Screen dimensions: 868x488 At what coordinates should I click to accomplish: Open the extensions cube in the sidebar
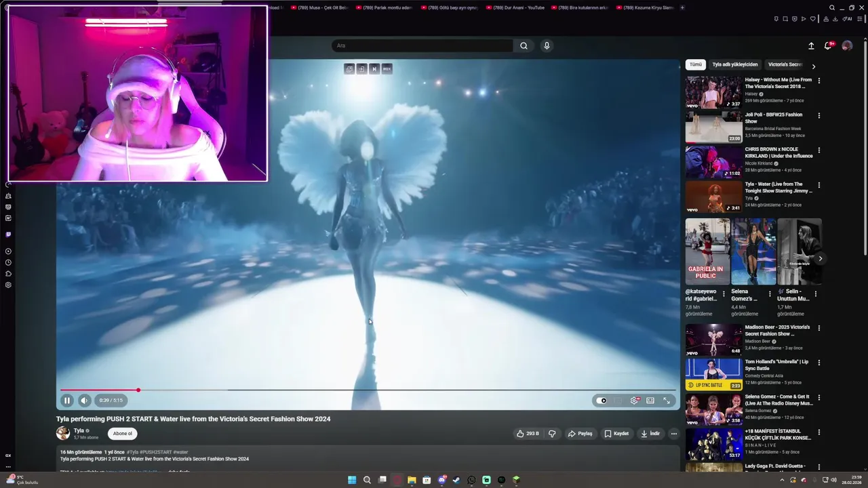click(8, 274)
